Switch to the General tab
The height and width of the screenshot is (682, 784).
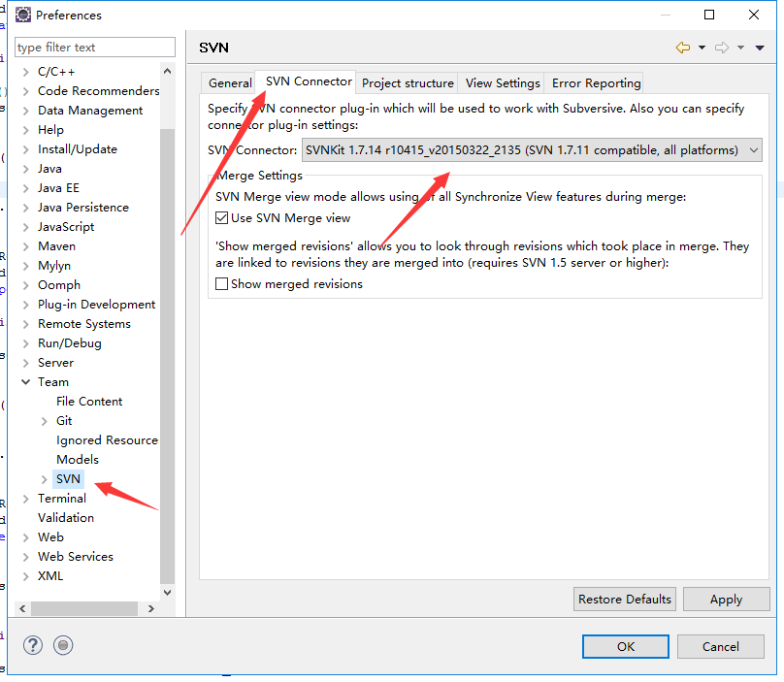(230, 83)
